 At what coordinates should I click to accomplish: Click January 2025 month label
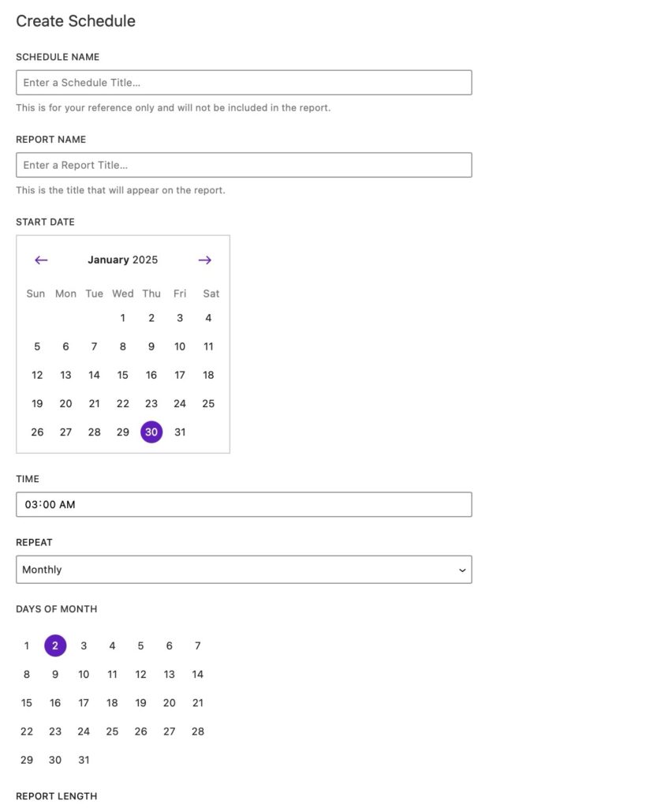coord(123,260)
